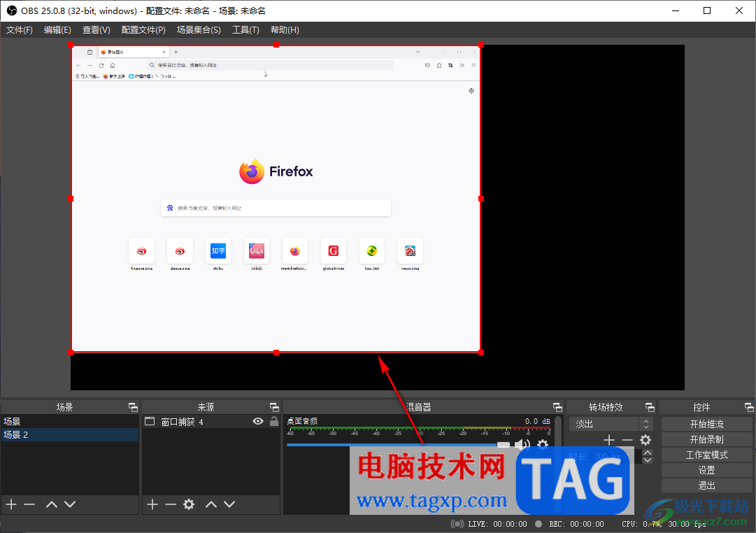Screen dimensions: 756x533
Task: Decrease transition duration with down stepper
Action: tap(648, 460)
